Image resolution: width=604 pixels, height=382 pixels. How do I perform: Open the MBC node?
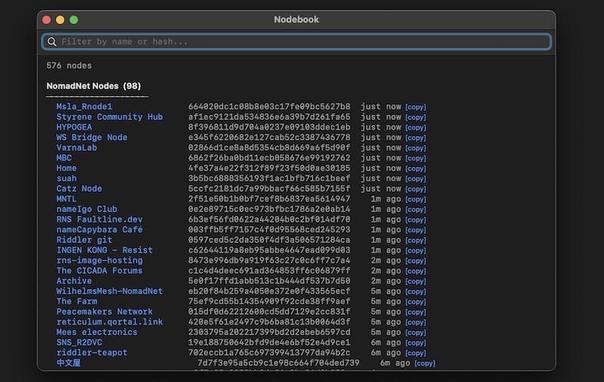pos(64,158)
